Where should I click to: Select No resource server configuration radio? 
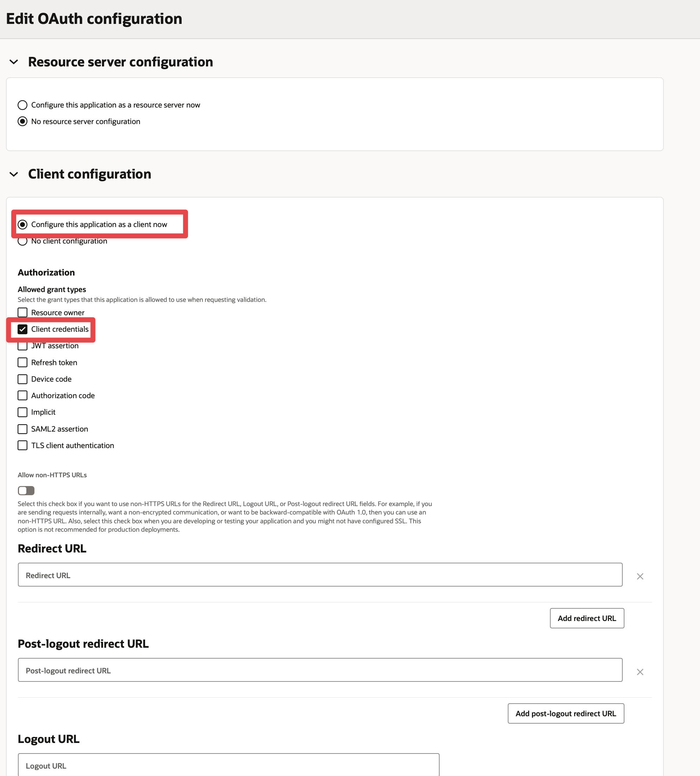coord(23,122)
